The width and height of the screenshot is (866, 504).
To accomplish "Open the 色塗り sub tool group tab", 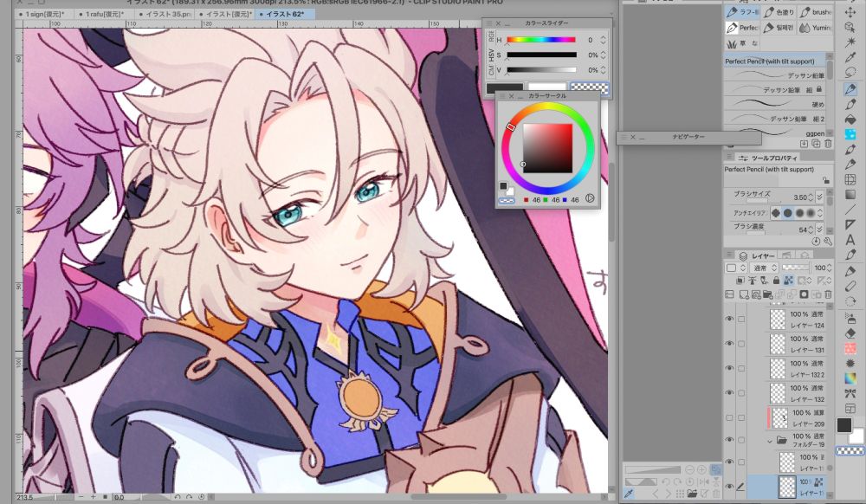I will [779, 11].
